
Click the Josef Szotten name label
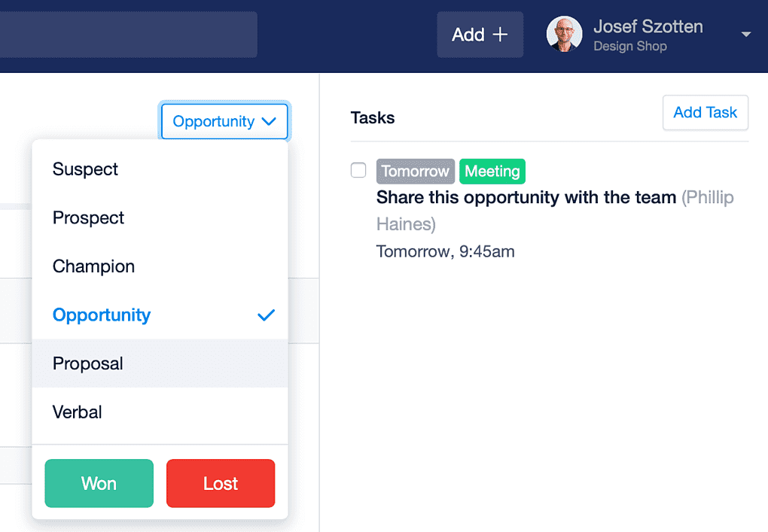(648, 26)
